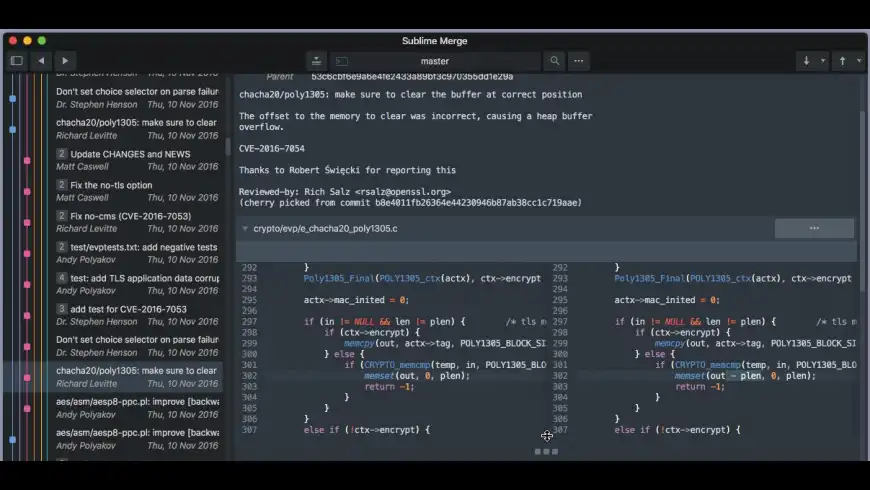Open the toolbar more options ellipsis
870x490 pixels.
(578, 61)
